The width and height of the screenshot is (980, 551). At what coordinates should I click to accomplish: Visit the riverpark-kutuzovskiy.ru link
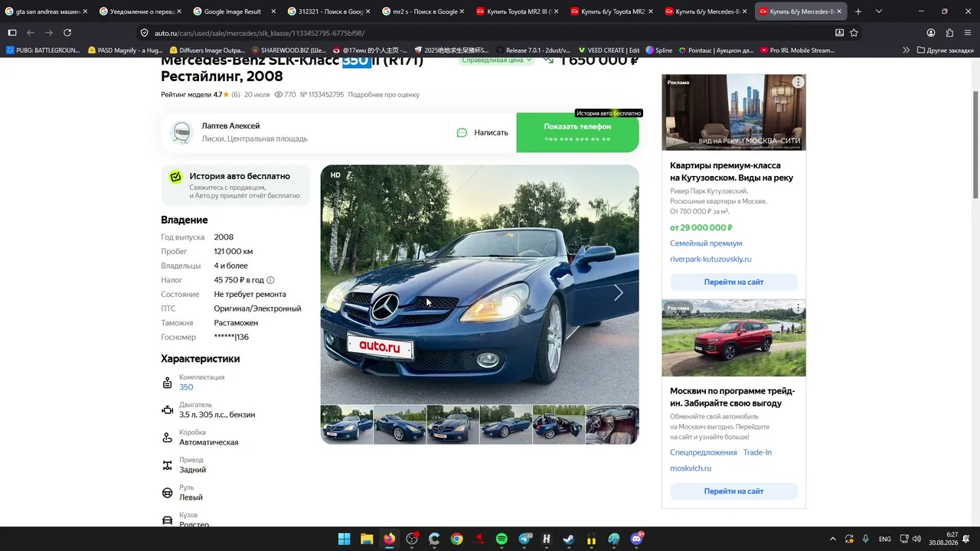point(710,259)
